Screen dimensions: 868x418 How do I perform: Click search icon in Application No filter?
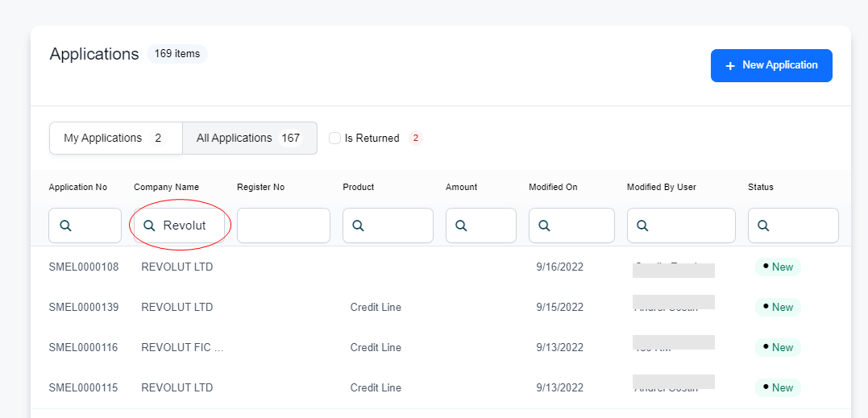pyautogui.click(x=66, y=226)
